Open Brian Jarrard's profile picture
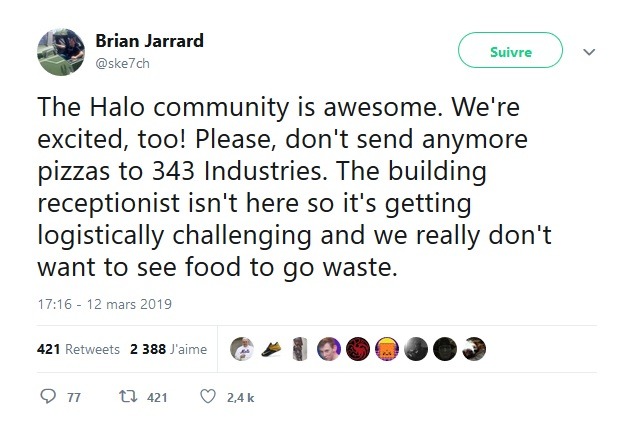626x424 pixels. click(61, 52)
